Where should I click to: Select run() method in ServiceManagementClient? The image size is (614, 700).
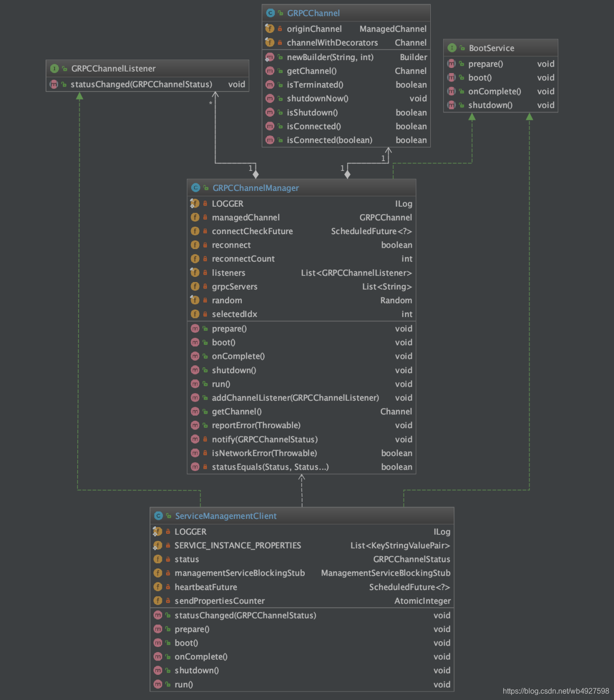pos(302,684)
